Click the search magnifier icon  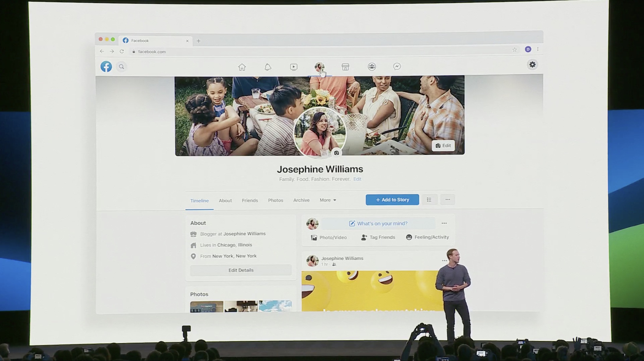click(x=121, y=67)
